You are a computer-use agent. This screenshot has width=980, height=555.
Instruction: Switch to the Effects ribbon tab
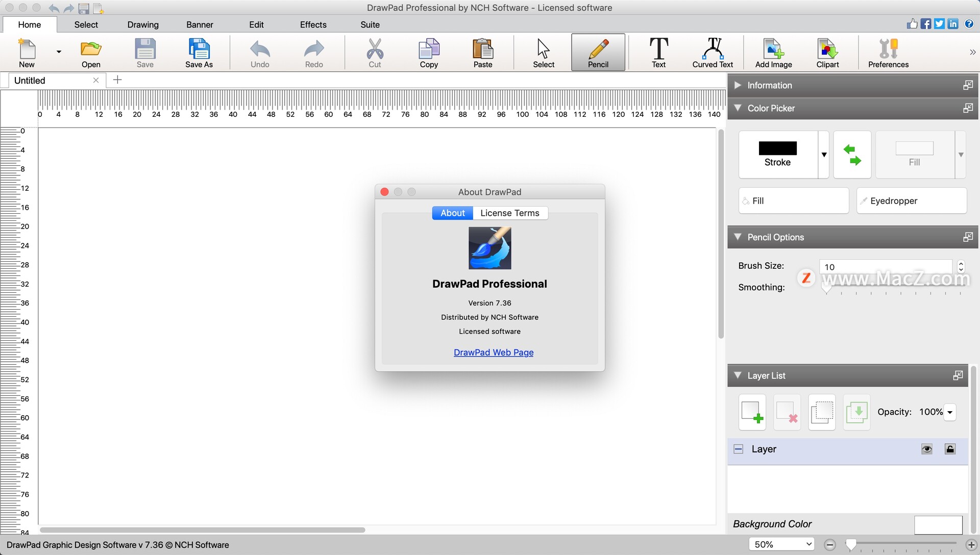pos(313,24)
